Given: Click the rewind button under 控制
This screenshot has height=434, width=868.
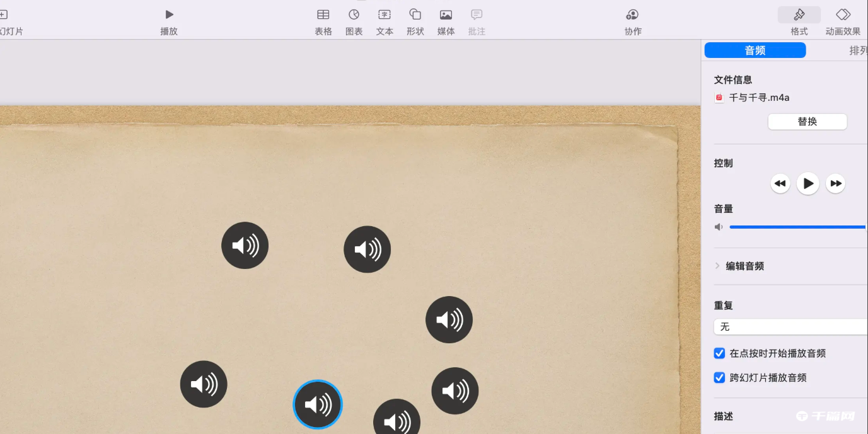Looking at the screenshot, I should coord(780,183).
